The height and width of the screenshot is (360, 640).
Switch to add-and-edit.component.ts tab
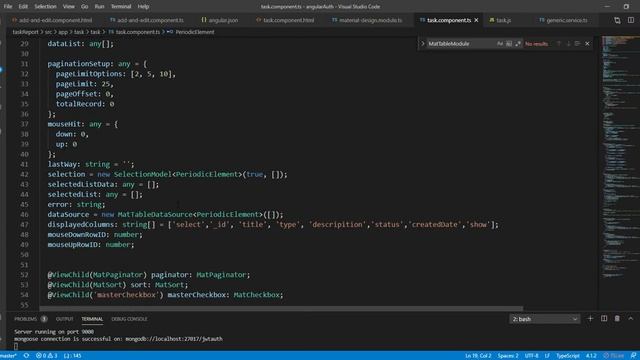click(x=147, y=20)
